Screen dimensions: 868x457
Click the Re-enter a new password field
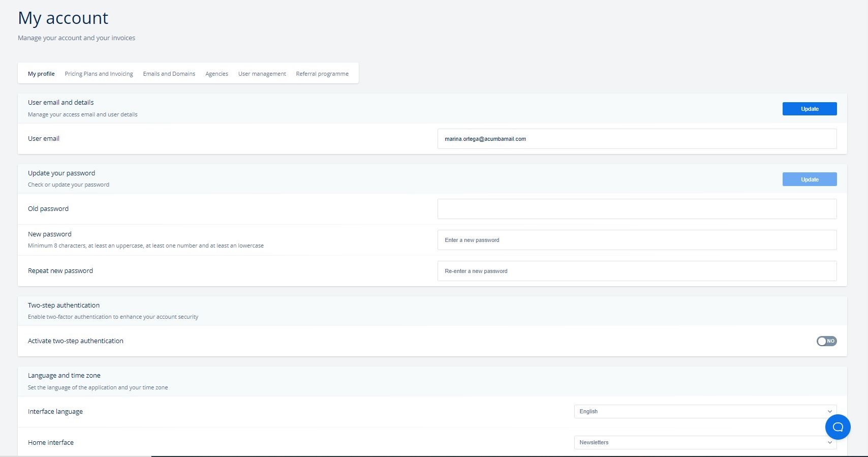coord(637,271)
